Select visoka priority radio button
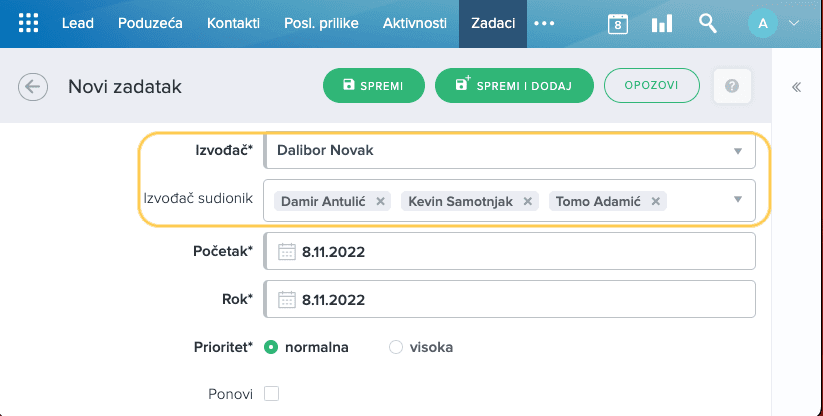823x416 pixels. click(396, 347)
